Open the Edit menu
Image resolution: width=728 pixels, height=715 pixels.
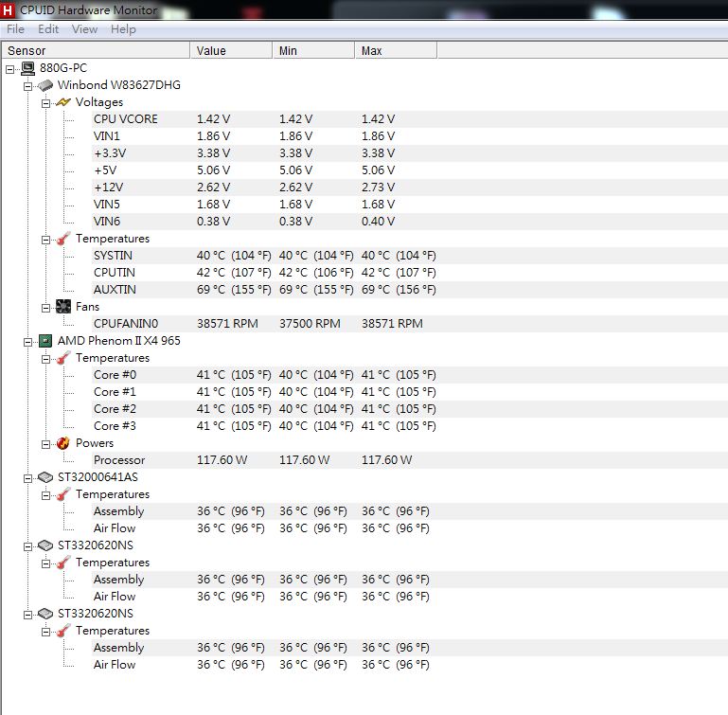pos(48,29)
